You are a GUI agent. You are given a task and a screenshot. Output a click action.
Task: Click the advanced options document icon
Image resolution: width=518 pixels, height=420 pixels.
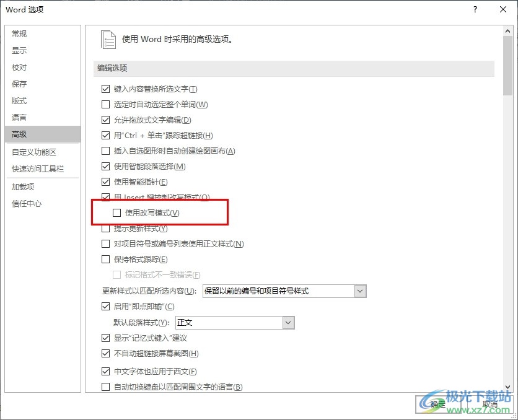tap(108, 40)
